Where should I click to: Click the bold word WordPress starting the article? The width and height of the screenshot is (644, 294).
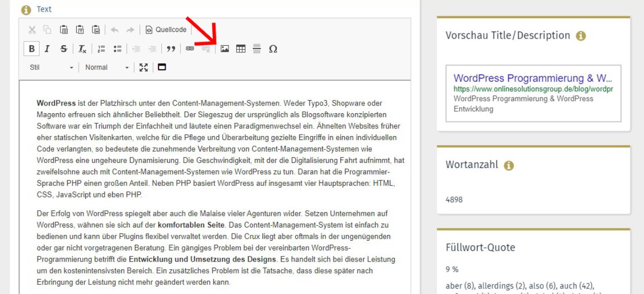56,103
